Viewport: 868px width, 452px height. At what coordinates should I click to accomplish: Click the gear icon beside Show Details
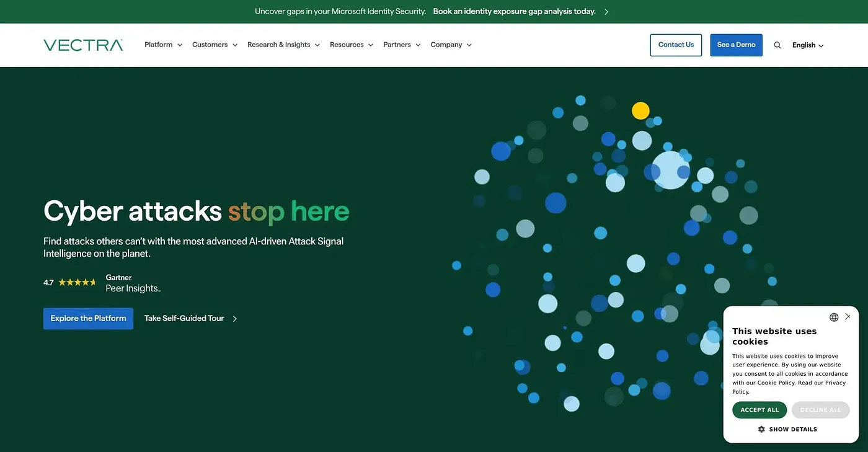[761, 429]
